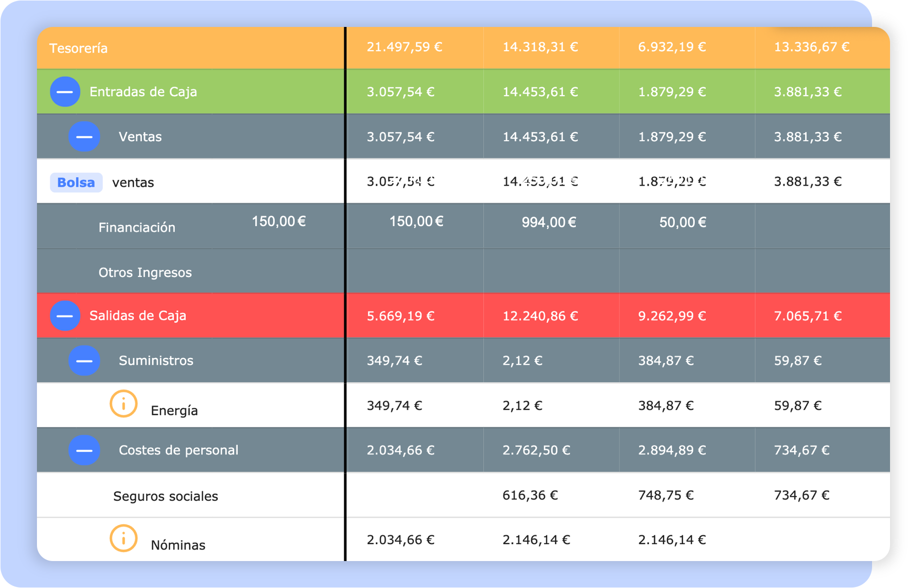Select the Otros Ingresos row
Image resolution: width=914 pixels, height=588 pixels.
tap(145, 272)
